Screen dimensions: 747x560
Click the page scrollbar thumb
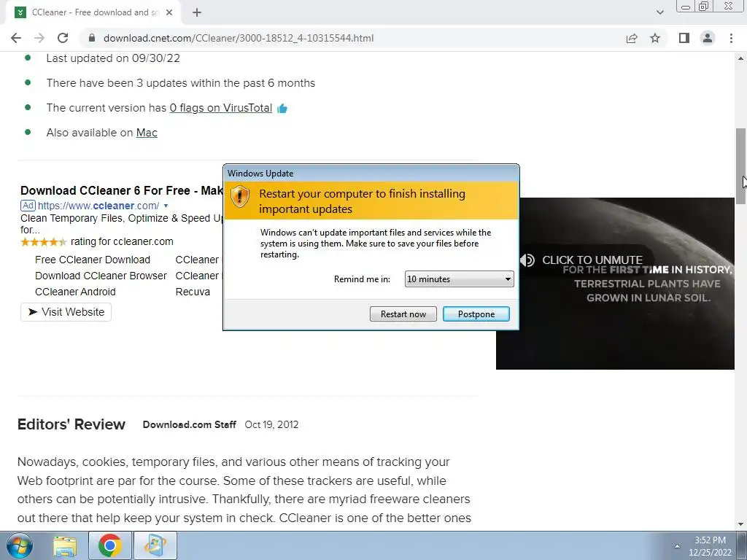click(740, 166)
